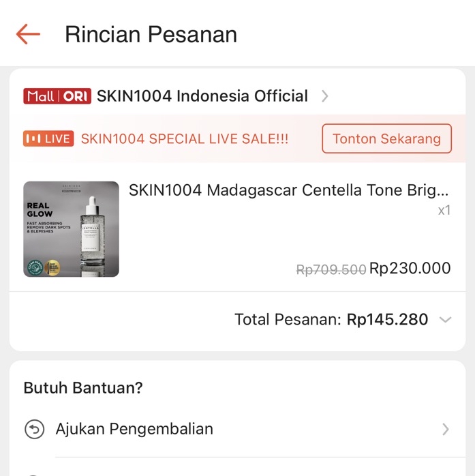Click the Total Pesanan label text
475x476 pixels.
[288, 319]
